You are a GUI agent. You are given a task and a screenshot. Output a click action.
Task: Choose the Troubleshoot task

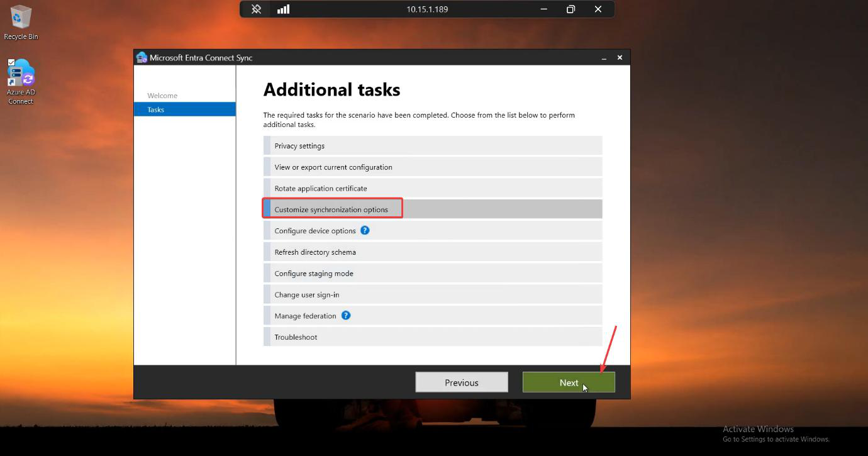[x=433, y=337]
